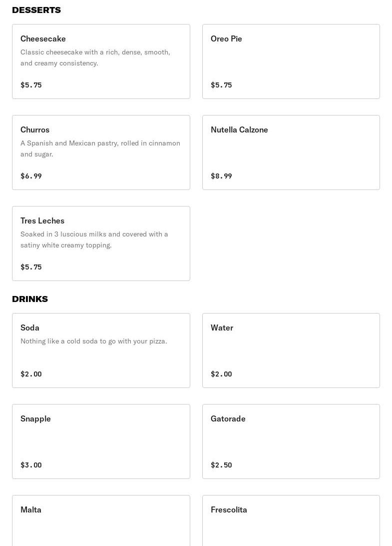392x546 pixels.
Task: Click the Soda description text
Action: click(x=93, y=341)
